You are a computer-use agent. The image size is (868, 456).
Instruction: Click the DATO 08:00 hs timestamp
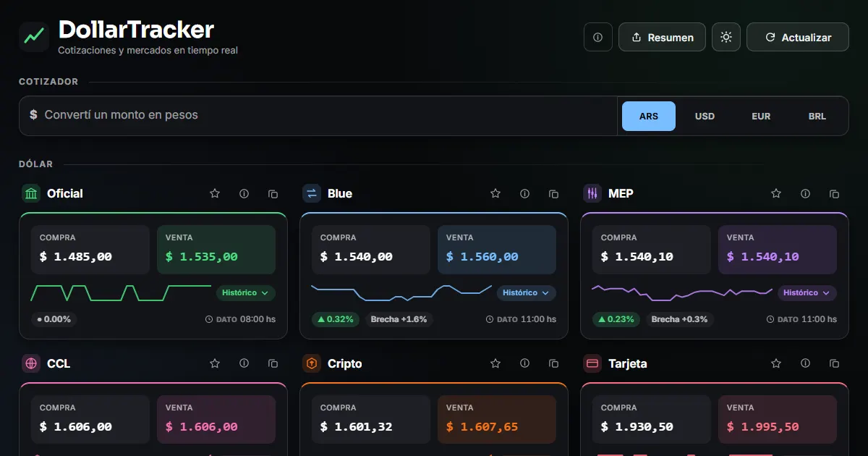[241, 319]
